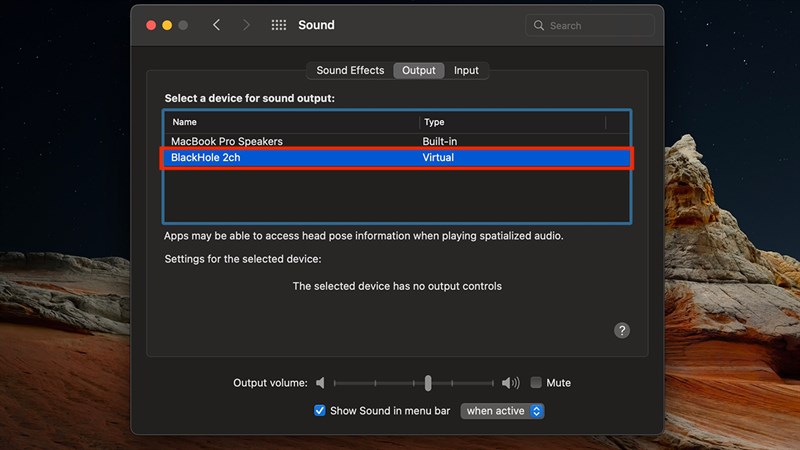Screen dimensions: 800x450
Task: Switch to the Input tab
Action: tap(466, 70)
